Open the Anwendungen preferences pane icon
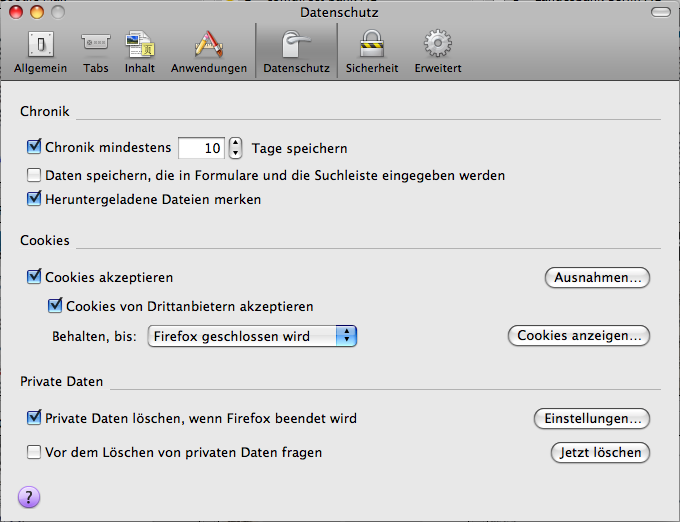The image size is (680, 522). (x=209, y=44)
